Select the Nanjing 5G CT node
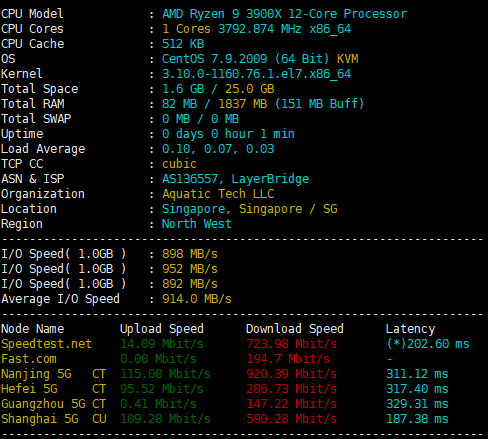This screenshot has height=439, width=488. point(53,374)
